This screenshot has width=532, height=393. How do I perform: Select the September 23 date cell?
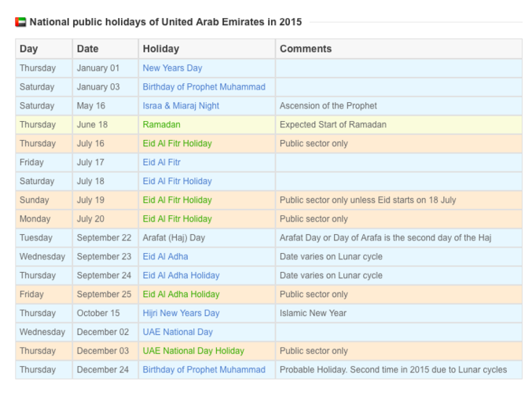click(105, 256)
